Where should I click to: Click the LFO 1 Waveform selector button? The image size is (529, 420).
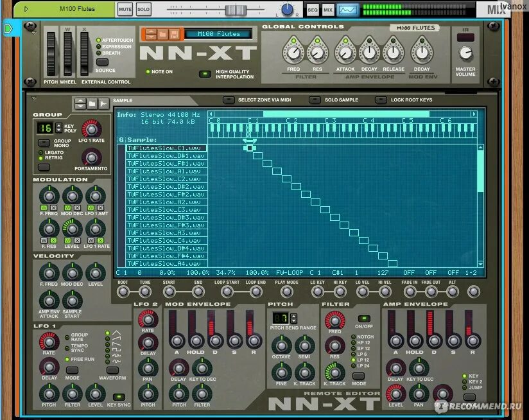[112, 371]
